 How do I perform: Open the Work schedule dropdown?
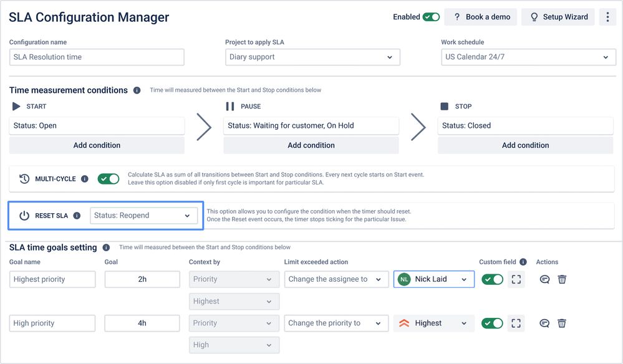point(528,57)
